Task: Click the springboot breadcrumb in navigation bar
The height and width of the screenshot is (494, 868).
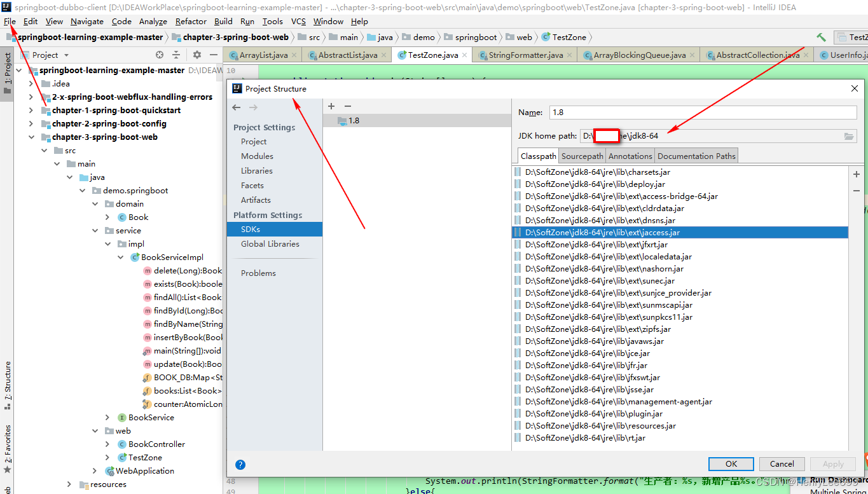Action: tap(476, 38)
